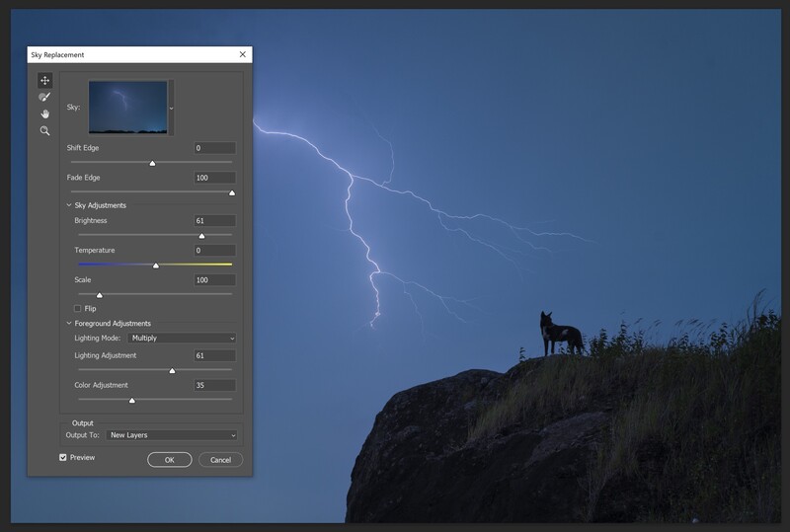
Task: Select the Sky Brush tool
Action: tap(44, 98)
